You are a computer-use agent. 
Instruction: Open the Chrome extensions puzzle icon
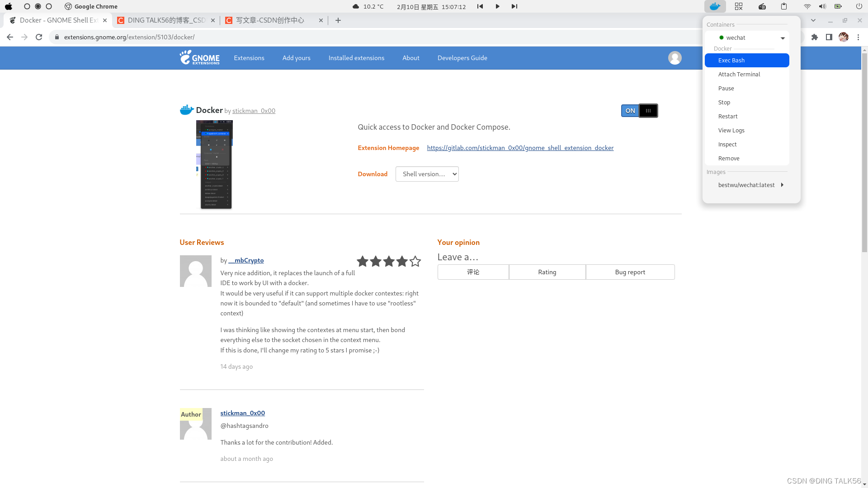(815, 37)
